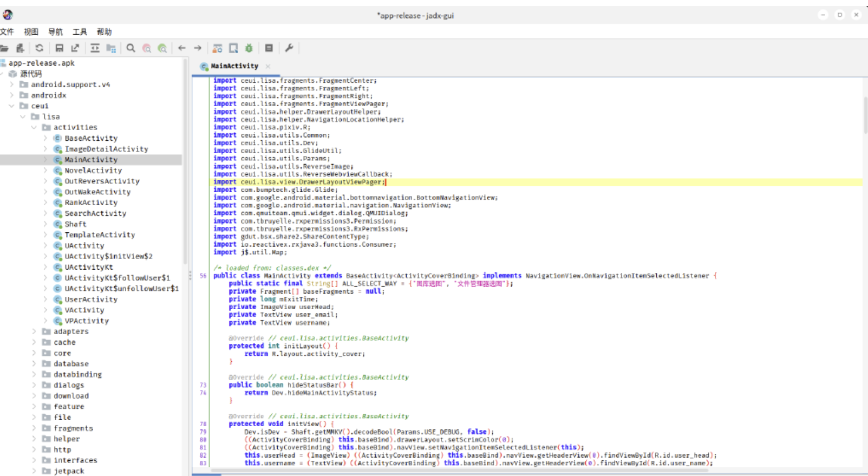Select SearchActivity class in the tree
This screenshot has width=868, height=476.
click(95, 213)
